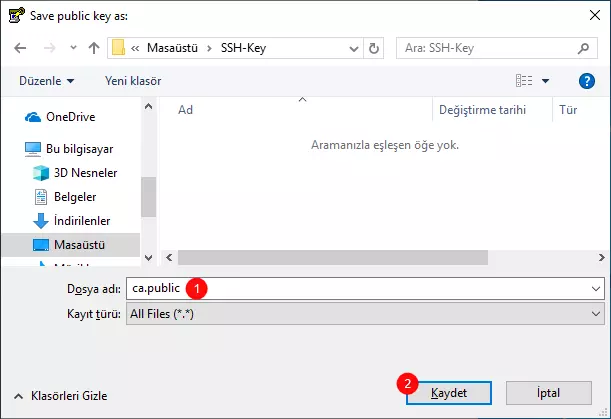The height and width of the screenshot is (419, 611).
Task: Refresh the SSH-Key folder view
Action: (374, 48)
